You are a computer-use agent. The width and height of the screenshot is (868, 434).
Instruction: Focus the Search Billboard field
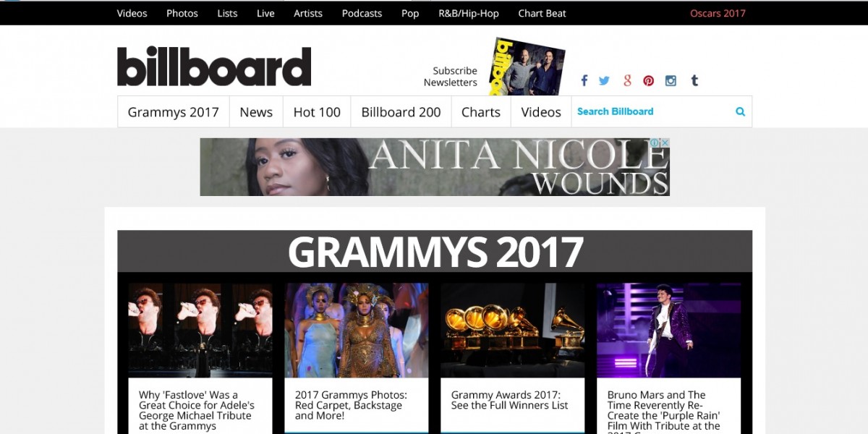pyautogui.click(x=653, y=111)
